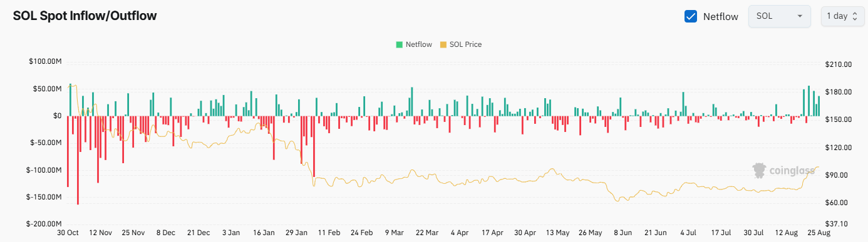Click the up-down chevrons next to 1 day
868x242 pixels.
tap(854, 17)
